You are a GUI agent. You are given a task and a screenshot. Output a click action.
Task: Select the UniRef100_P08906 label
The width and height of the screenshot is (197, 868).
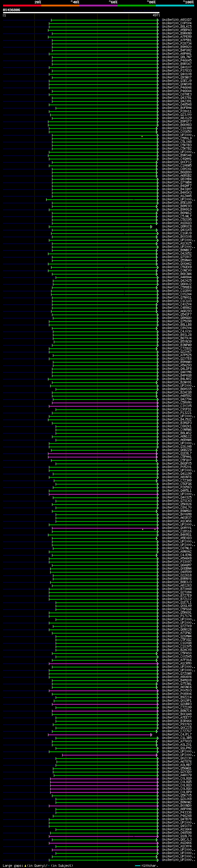[x=177, y=694]
